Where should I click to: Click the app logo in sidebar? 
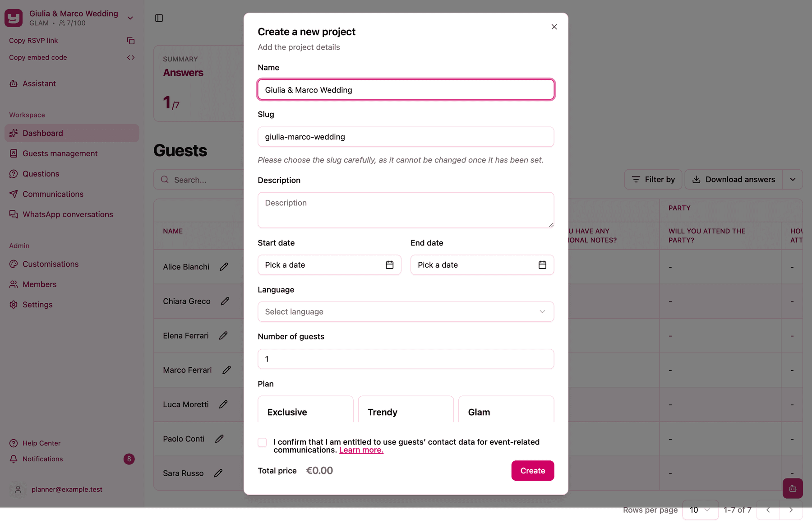coord(14,18)
